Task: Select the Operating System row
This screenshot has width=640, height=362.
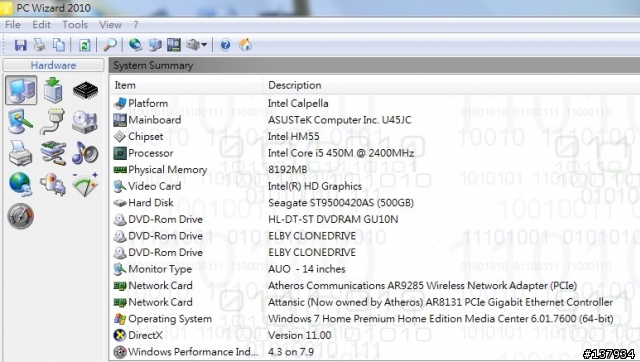Action: click(x=375, y=319)
